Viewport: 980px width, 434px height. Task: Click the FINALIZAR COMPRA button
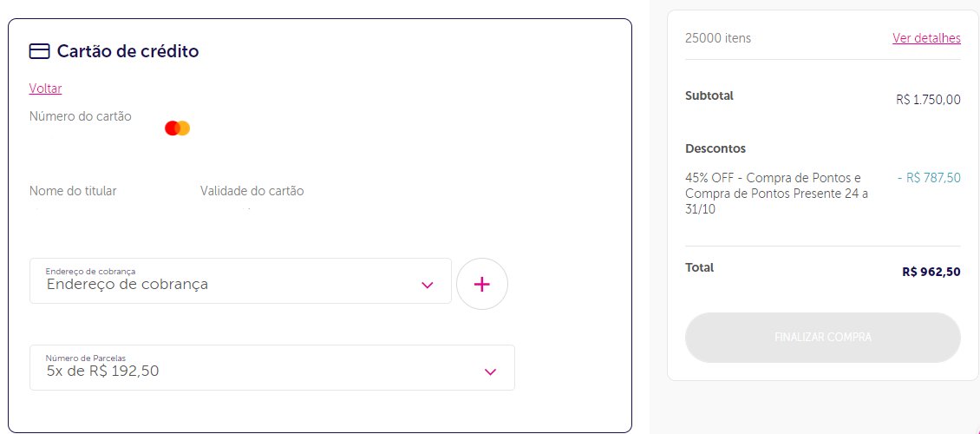pos(822,338)
